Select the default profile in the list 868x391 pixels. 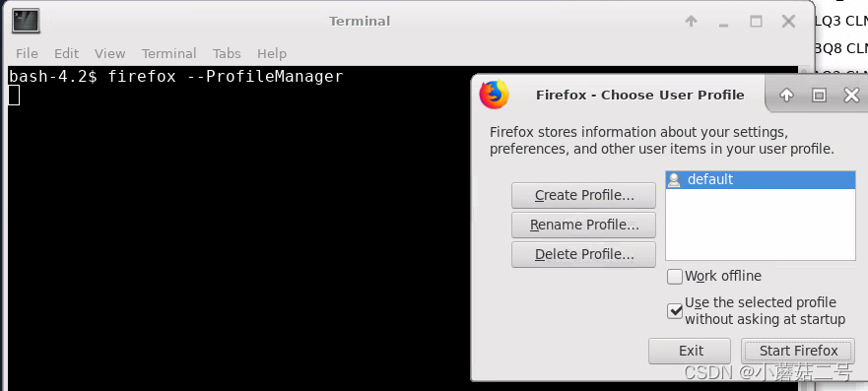pyautogui.click(x=760, y=179)
